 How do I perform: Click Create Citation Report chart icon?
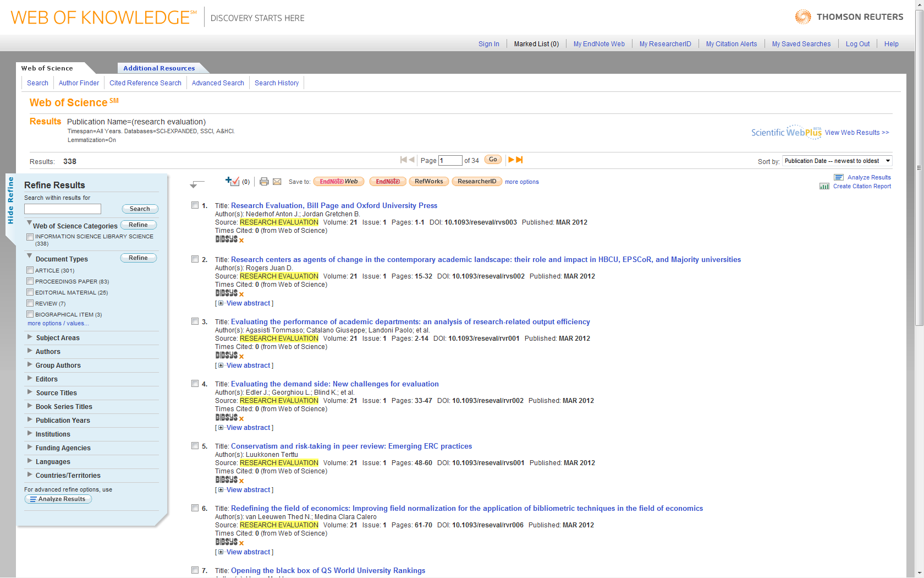coord(824,186)
